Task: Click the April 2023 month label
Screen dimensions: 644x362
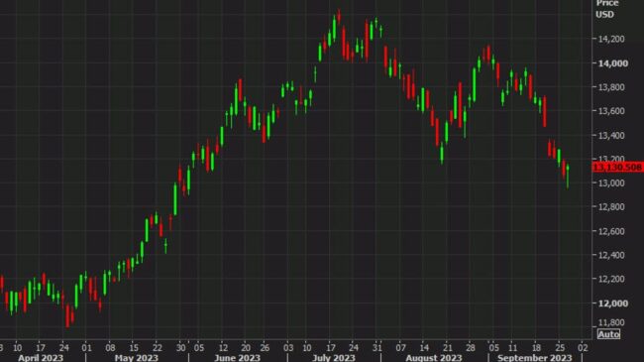Action: tap(41, 357)
